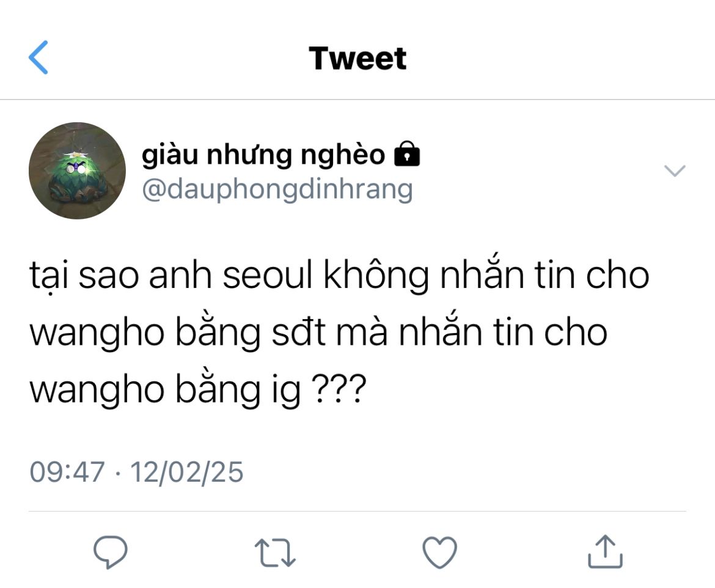Retweet this post with the arrows icon
The height and width of the screenshot is (588, 715).
coord(275,553)
